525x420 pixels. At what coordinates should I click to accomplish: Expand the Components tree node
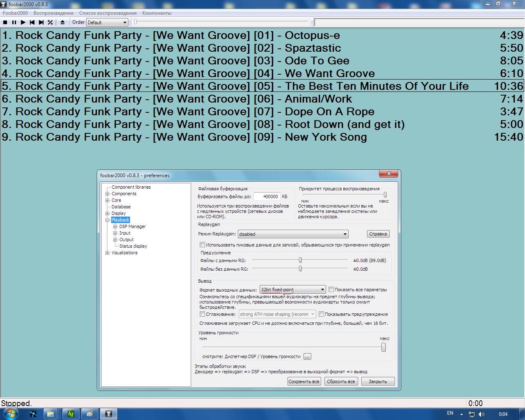tap(107, 194)
